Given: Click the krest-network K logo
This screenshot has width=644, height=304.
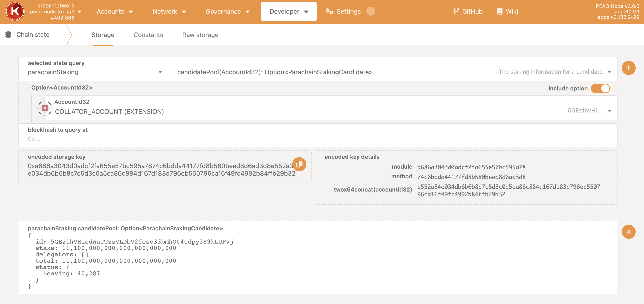Looking at the screenshot, I should [15, 12].
